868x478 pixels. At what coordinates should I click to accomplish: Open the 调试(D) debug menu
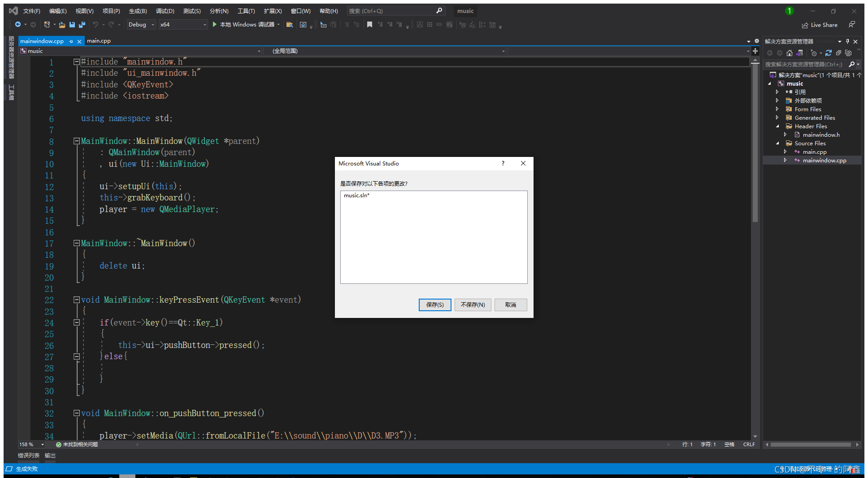click(x=165, y=11)
